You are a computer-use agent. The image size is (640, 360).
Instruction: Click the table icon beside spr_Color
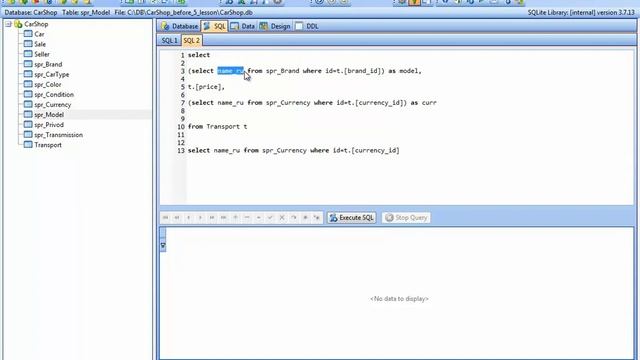pos(28,84)
